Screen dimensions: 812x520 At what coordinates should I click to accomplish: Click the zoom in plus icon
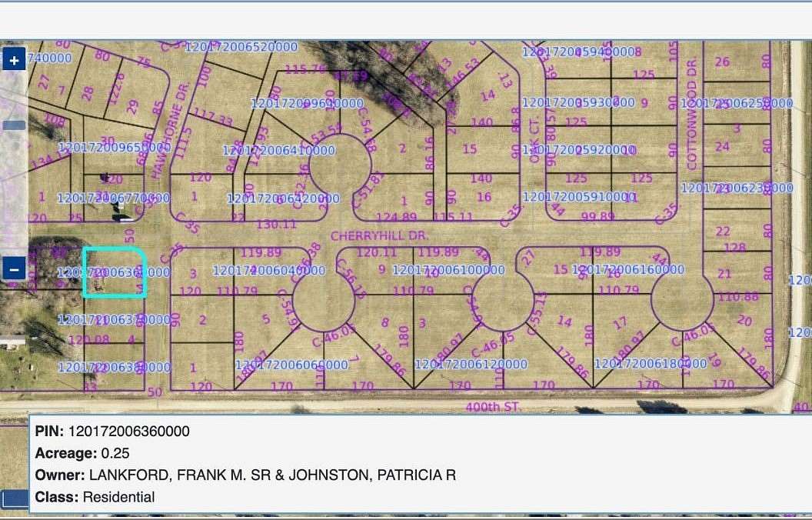pos(13,59)
